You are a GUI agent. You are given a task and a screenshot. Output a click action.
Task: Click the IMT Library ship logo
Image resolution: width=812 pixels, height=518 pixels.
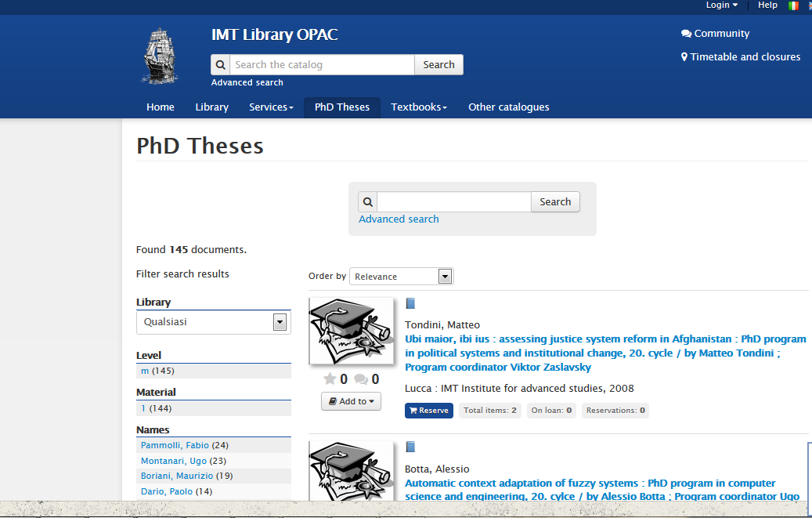point(161,56)
